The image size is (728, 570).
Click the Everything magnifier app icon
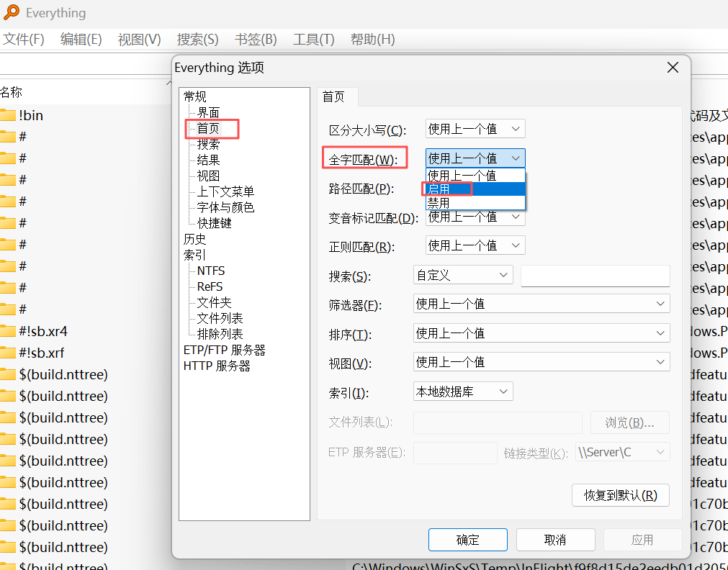(11, 12)
